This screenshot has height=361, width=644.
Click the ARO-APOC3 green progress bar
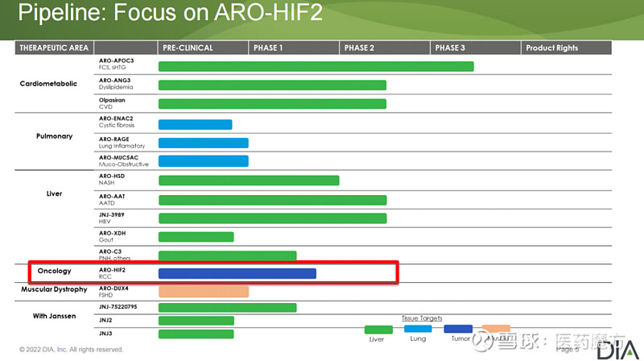click(x=316, y=67)
